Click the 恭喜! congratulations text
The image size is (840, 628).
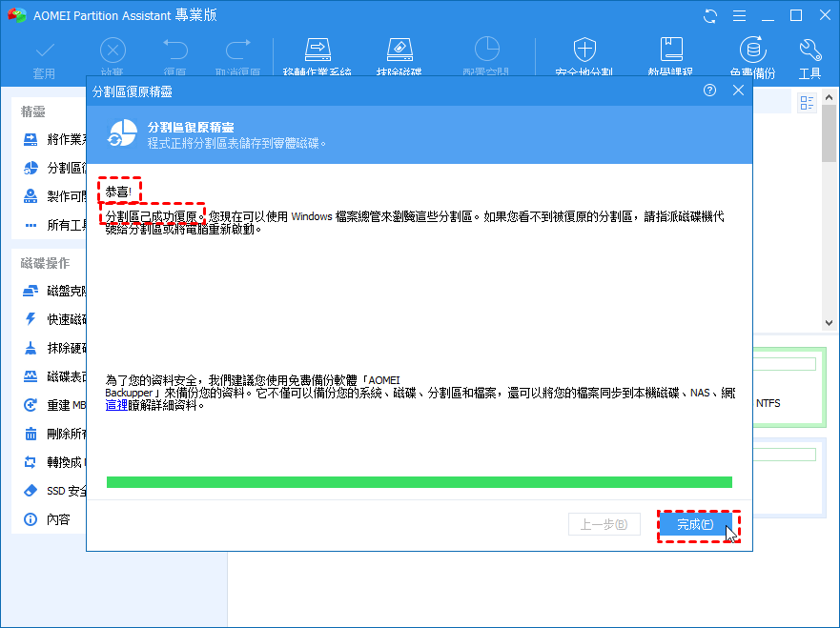tap(118, 192)
